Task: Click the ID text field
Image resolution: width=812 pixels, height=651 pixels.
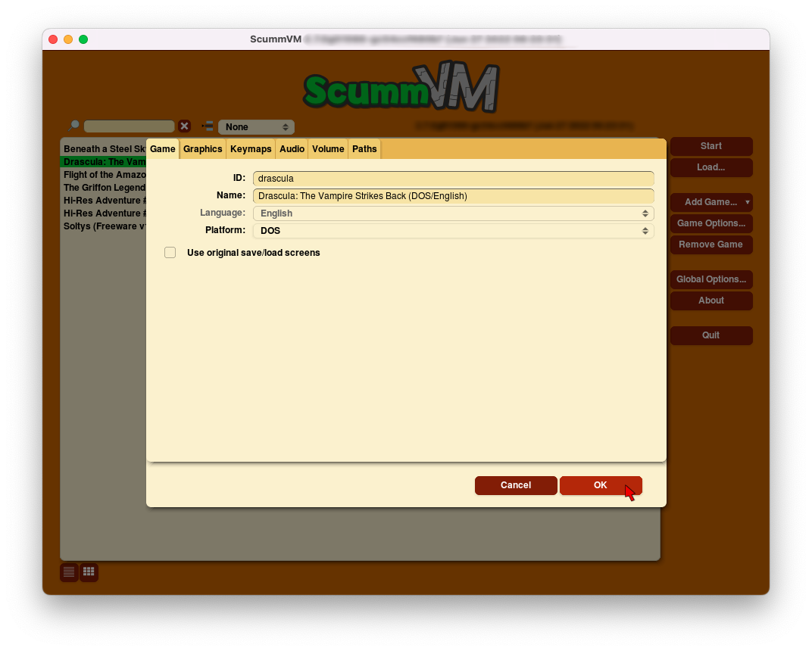Action: [x=453, y=179]
